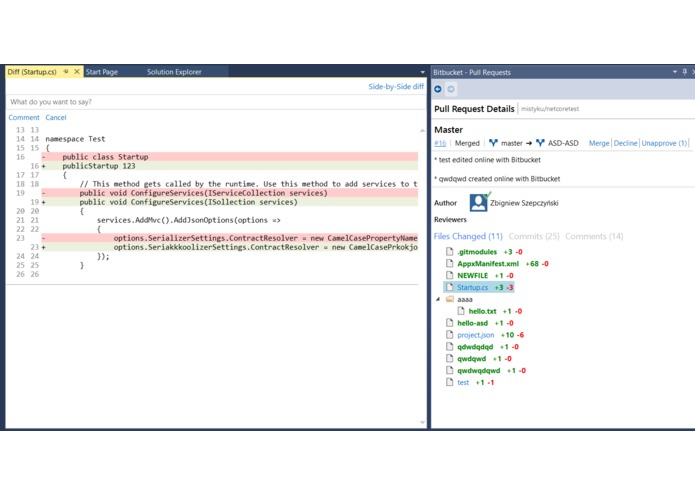The width and height of the screenshot is (695, 494).
Task: Click author avatar of Zbigniew Szepczyński
Action: (480, 202)
